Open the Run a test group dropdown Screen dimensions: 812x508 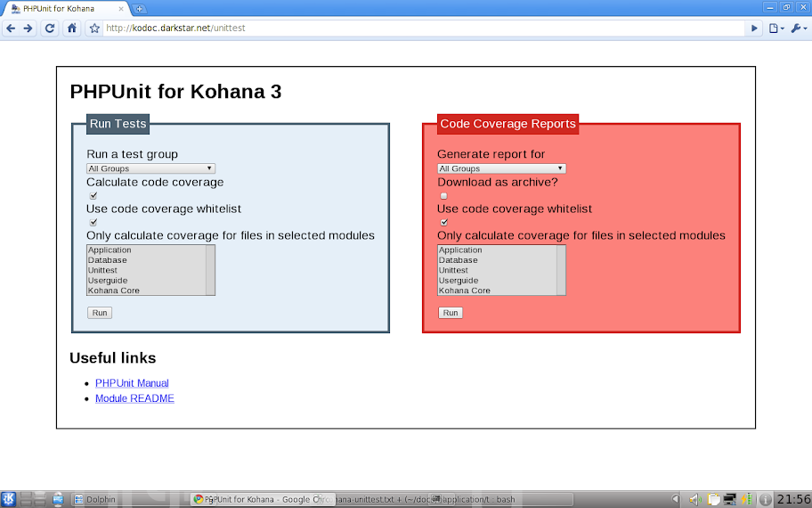[x=150, y=168]
